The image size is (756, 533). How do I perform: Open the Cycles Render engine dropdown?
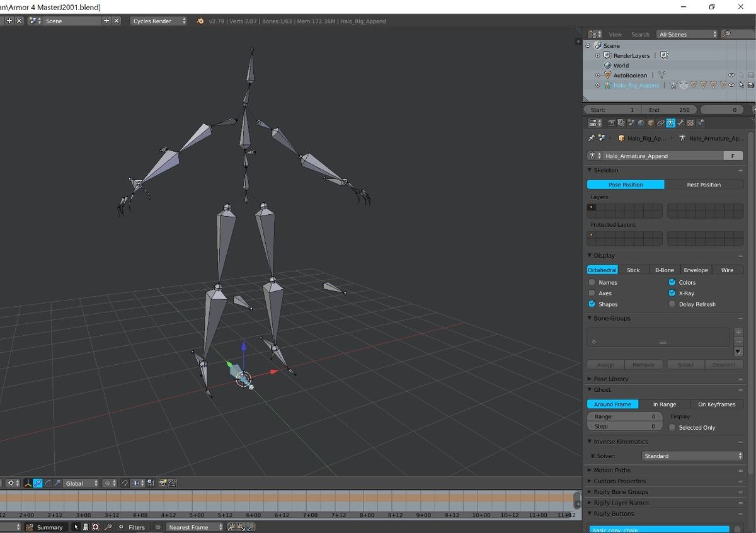(159, 21)
